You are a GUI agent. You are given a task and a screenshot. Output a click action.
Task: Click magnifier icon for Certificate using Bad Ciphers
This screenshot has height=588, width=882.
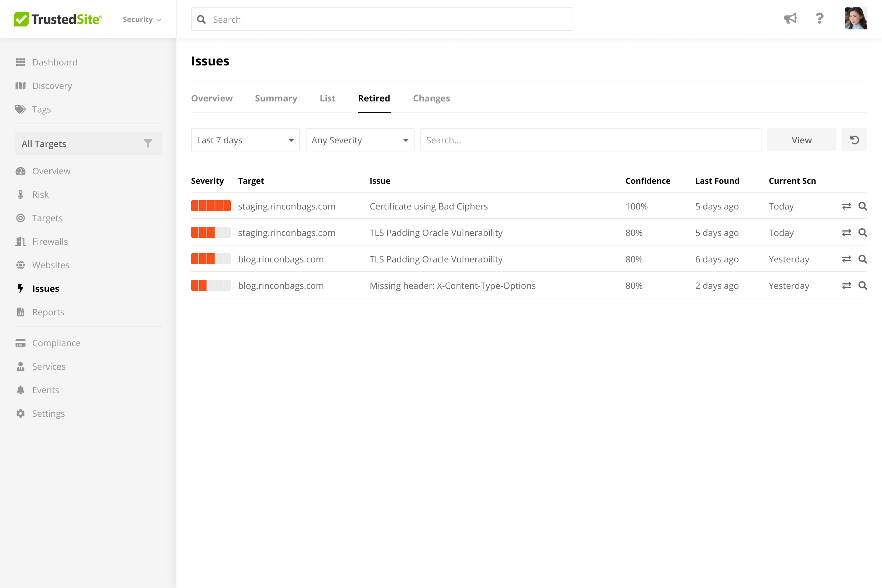coord(863,206)
